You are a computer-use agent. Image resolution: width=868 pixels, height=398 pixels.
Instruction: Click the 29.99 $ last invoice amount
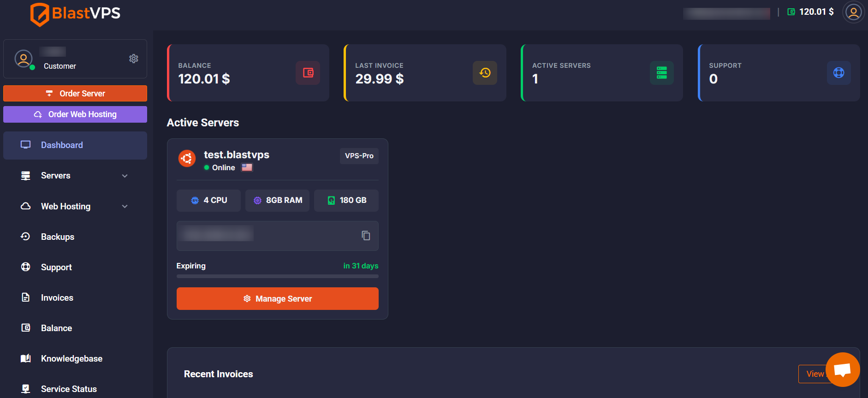click(380, 79)
